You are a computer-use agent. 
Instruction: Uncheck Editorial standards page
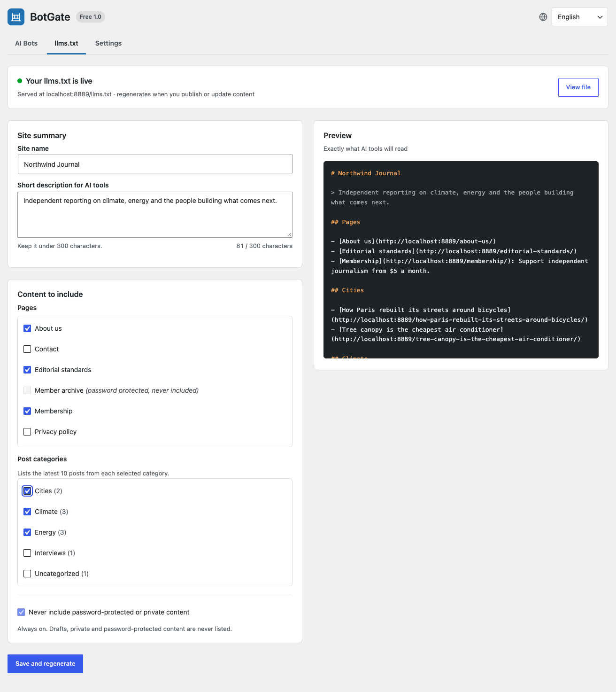pyautogui.click(x=27, y=370)
